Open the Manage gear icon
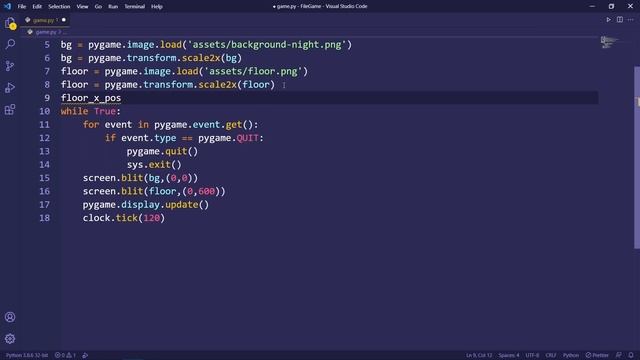The image size is (640, 360). tap(10, 338)
